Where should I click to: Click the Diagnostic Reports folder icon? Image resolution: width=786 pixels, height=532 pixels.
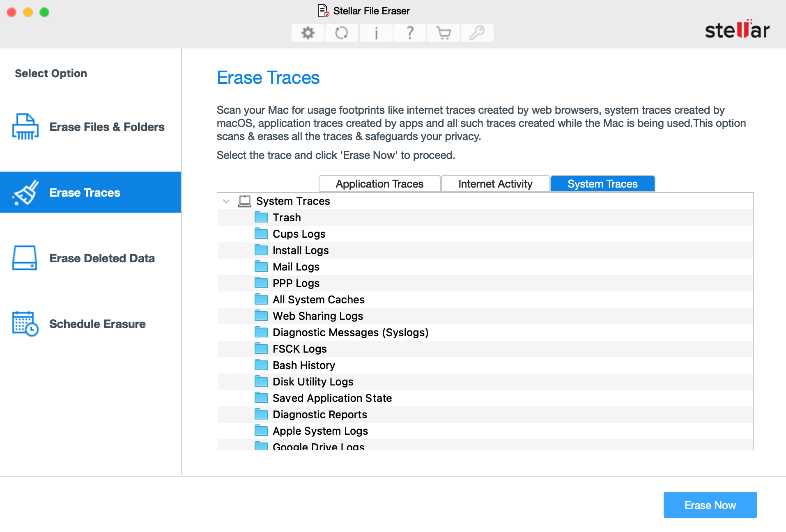pyautogui.click(x=261, y=414)
